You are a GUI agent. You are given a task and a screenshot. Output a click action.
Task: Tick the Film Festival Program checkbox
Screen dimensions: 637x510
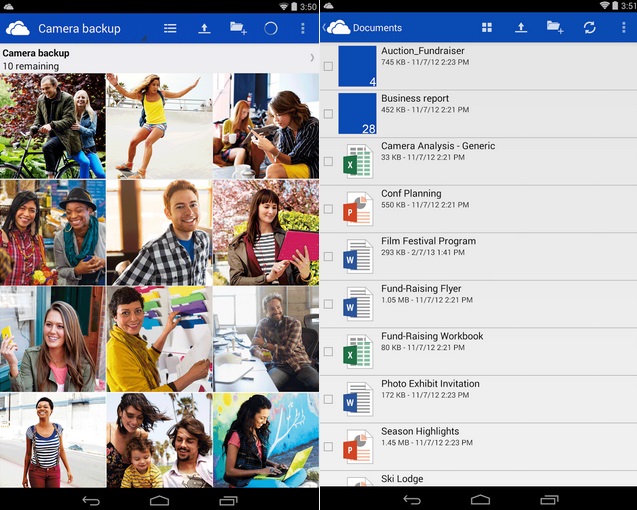click(328, 256)
